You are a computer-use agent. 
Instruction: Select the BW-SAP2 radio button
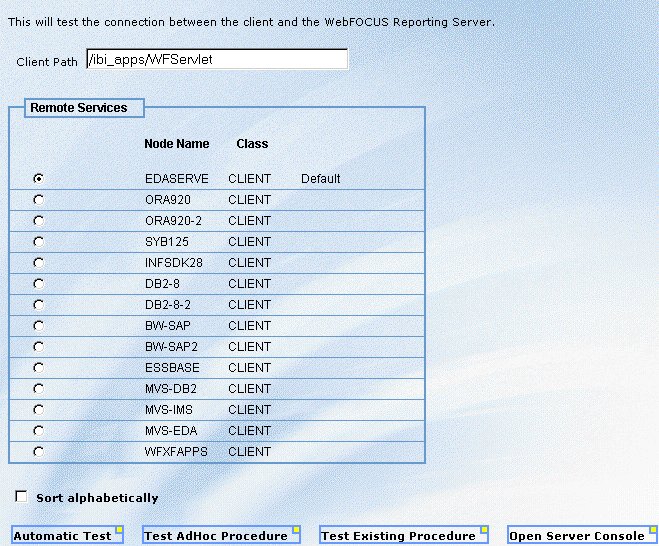39,347
